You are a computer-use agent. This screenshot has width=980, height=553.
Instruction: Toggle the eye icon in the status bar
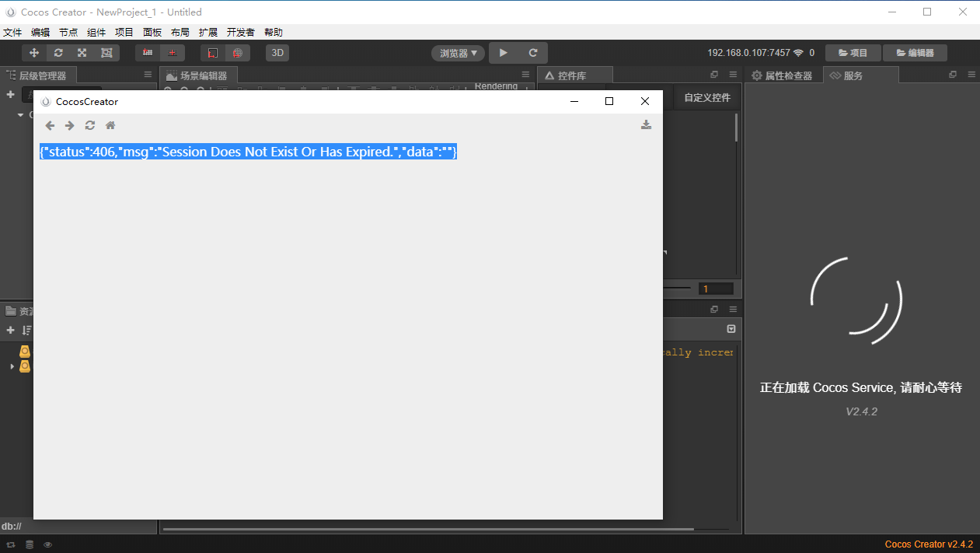pyautogui.click(x=48, y=544)
